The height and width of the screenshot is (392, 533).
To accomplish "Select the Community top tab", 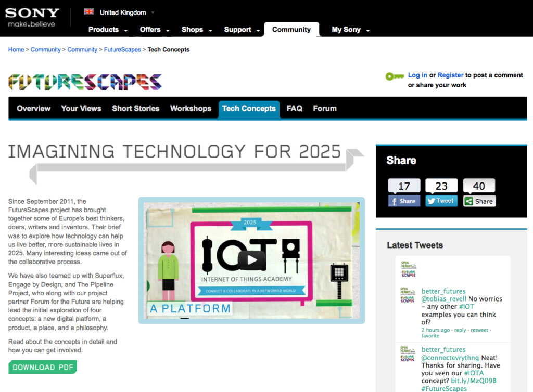I will click(291, 30).
